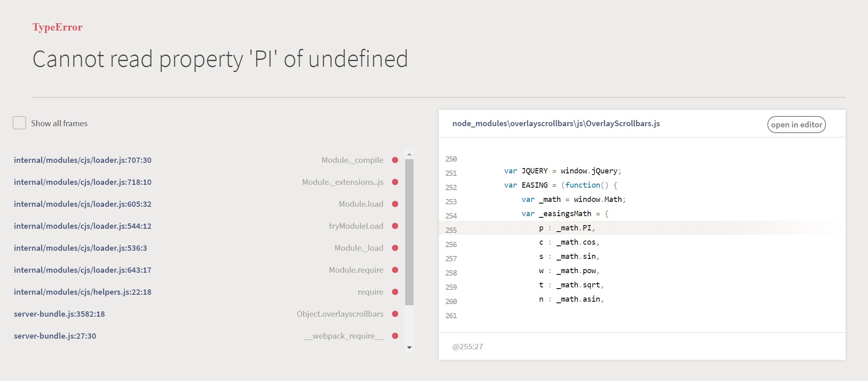
Task: Click the red indicator next to __webpack_require__
Action: 395,336
